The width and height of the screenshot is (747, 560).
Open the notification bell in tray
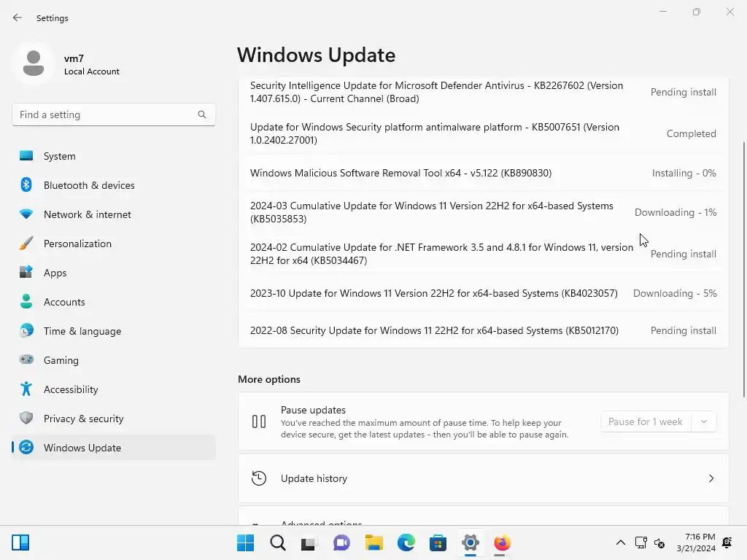[727, 542]
